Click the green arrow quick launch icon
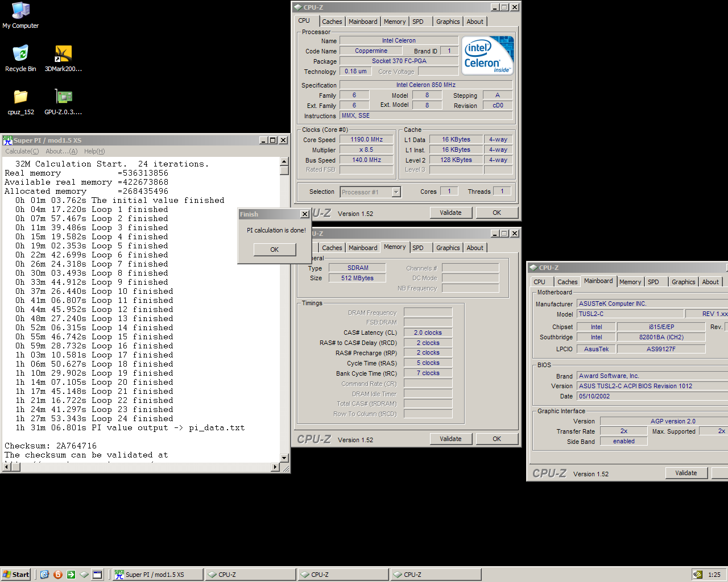The width and height of the screenshot is (728, 582). coord(71,575)
